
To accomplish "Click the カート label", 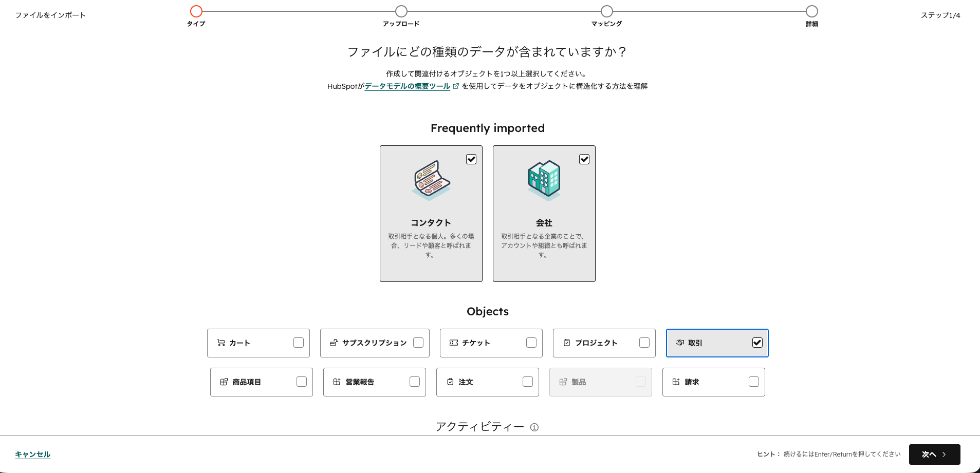I will [240, 343].
